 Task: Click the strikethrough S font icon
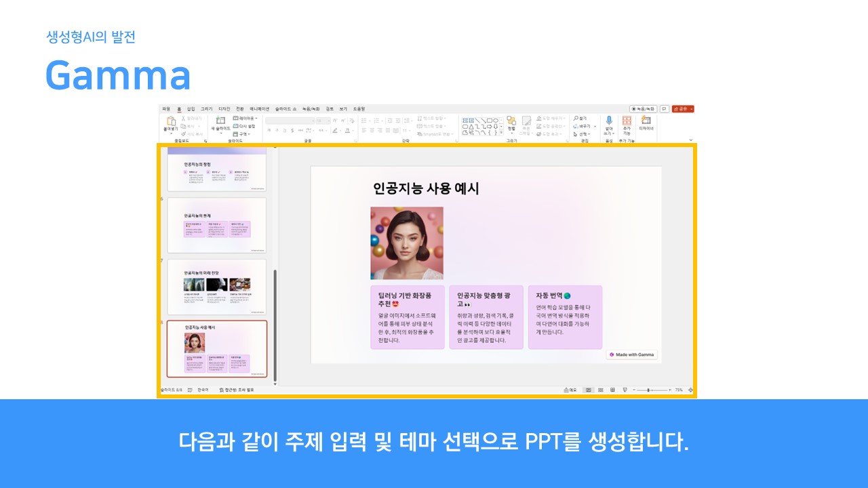pyautogui.click(x=292, y=130)
